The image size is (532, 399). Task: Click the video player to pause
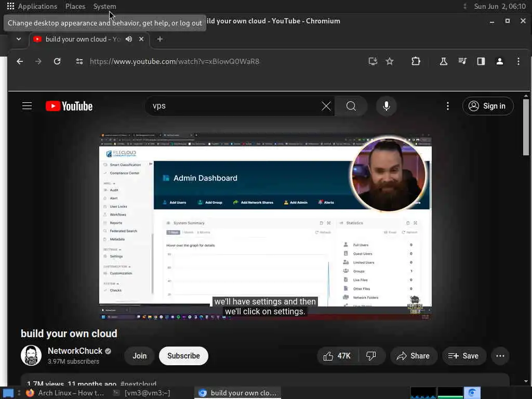click(265, 227)
